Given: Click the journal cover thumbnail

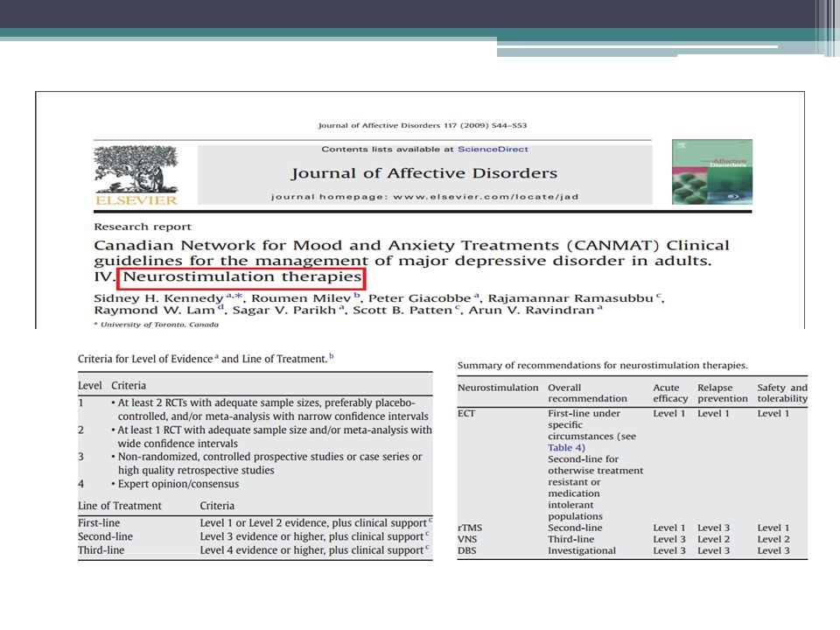Looking at the screenshot, I should 712,172.
